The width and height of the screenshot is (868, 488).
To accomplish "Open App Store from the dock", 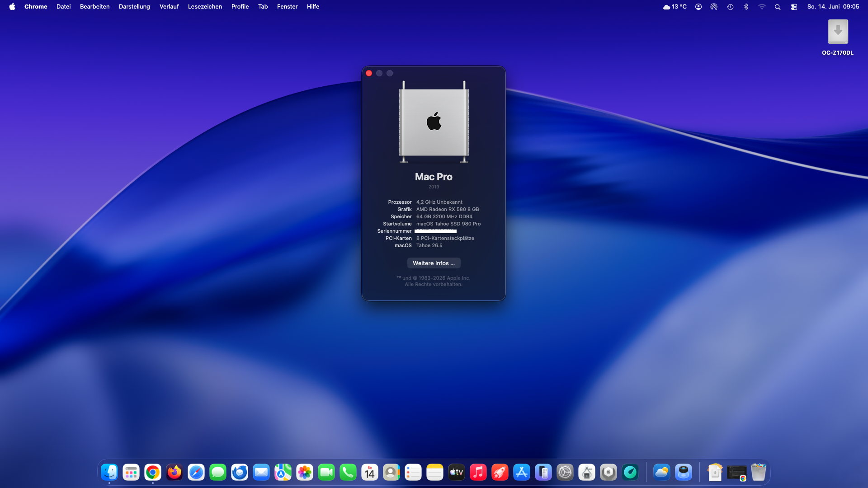I will pyautogui.click(x=522, y=473).
